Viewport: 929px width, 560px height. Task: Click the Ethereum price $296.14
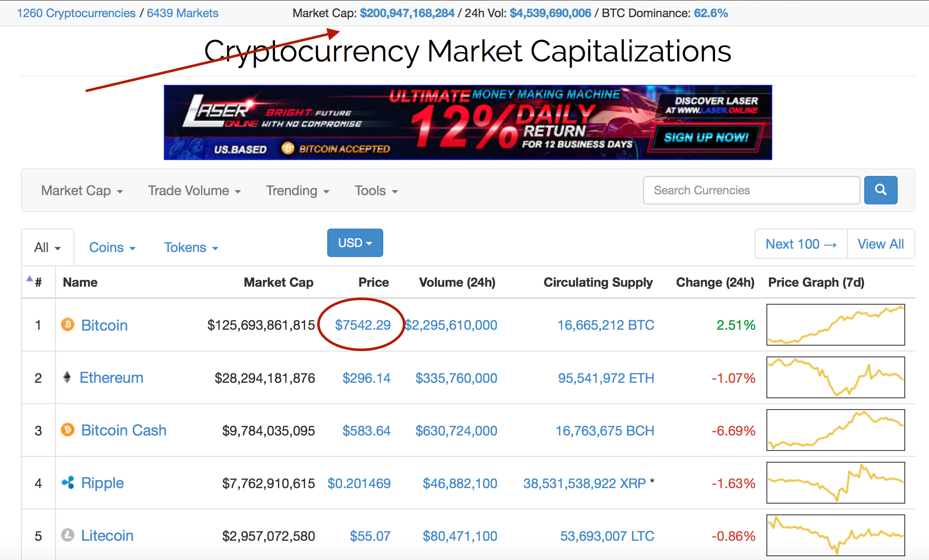(367, 378)
